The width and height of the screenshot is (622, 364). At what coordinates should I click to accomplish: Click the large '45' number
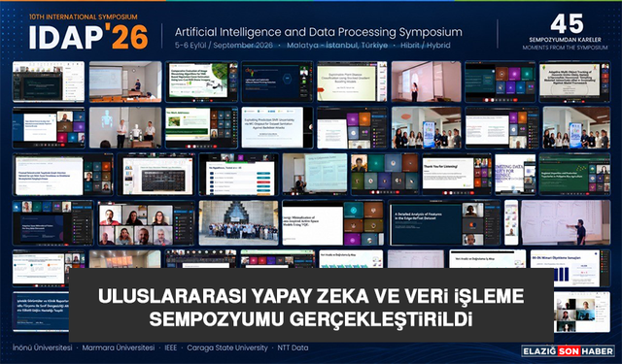[x=567, y=24]
